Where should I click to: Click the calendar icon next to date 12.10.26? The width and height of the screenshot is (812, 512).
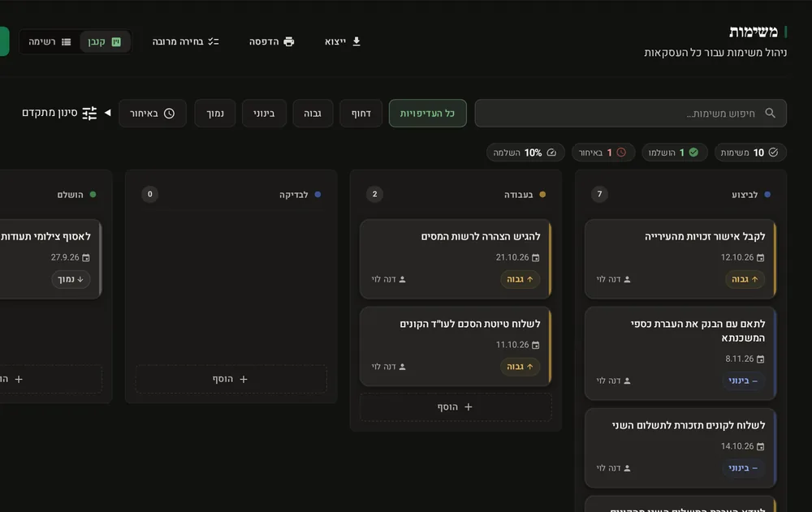coord(760,257)
